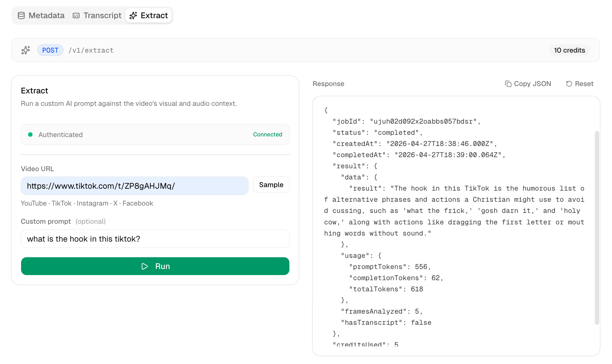Click the Metadata database icon
The width and height of the screenshot is (612, 364).
coord(21,15)
